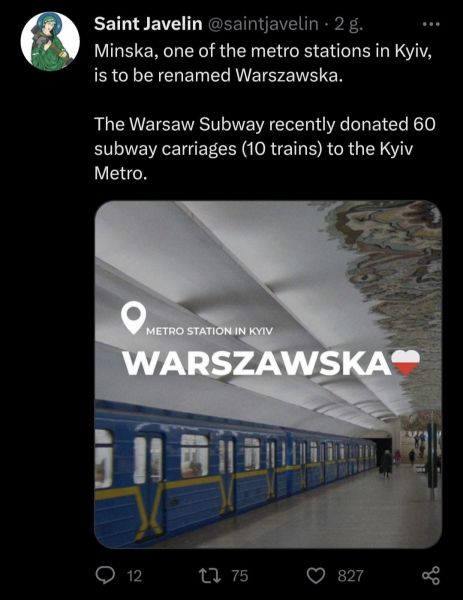Click the retweet count 75
Screen dimensions: 463x600
click(240, 576)
